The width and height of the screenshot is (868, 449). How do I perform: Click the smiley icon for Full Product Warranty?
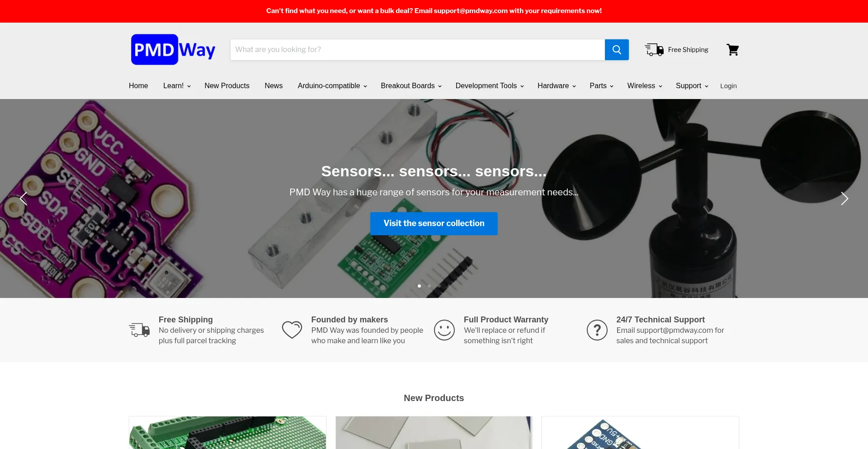(x=444, y=330)
